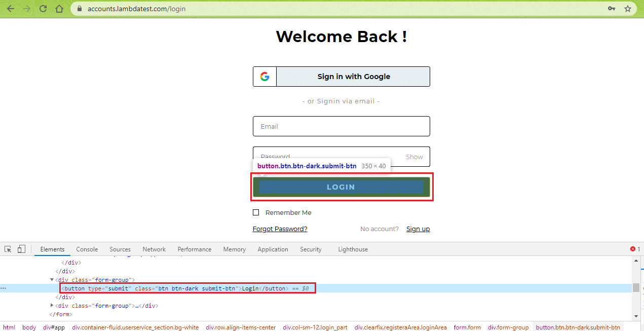Open the Network tab in DevTools
The width and height of the screenshot is (644, 331).
point(154,249)
